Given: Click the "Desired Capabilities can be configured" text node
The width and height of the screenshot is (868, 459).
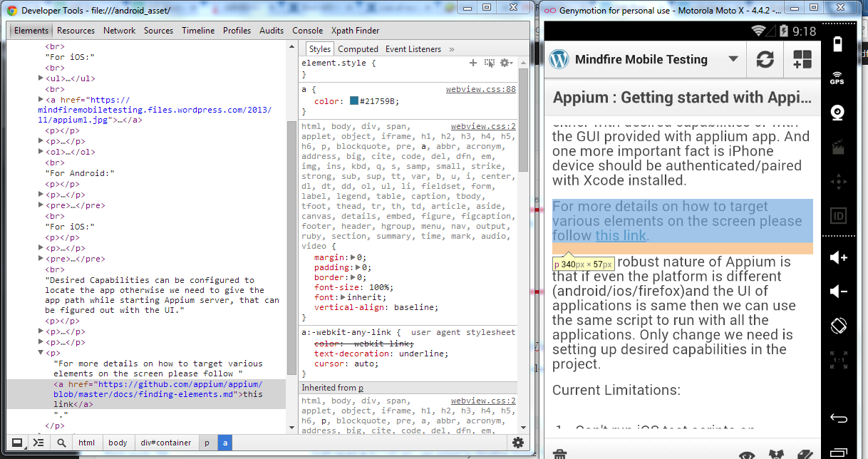Looking at the screenshot, I should tap(162, 295).
